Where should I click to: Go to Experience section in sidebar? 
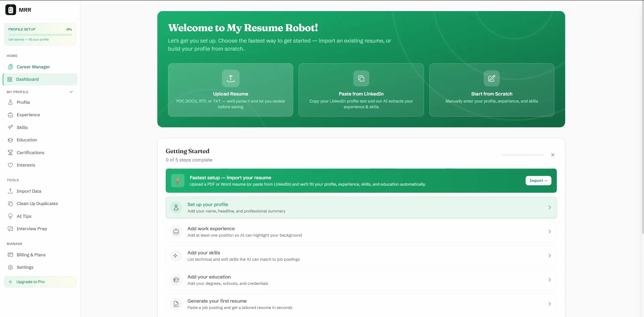coord(40,115)
